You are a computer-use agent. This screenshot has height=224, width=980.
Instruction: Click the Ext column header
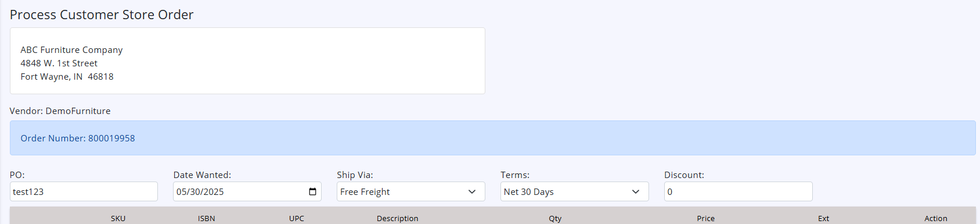click(823, 218)
